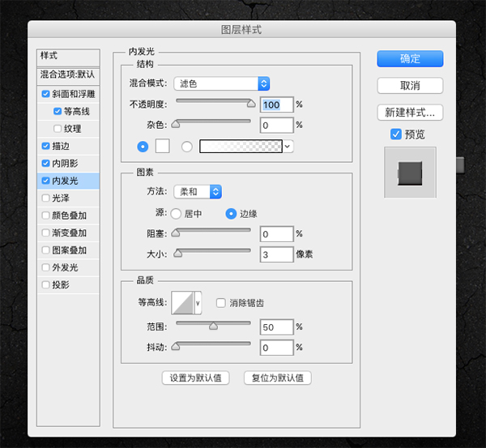Select the gradient color radio button

[187, 146]
